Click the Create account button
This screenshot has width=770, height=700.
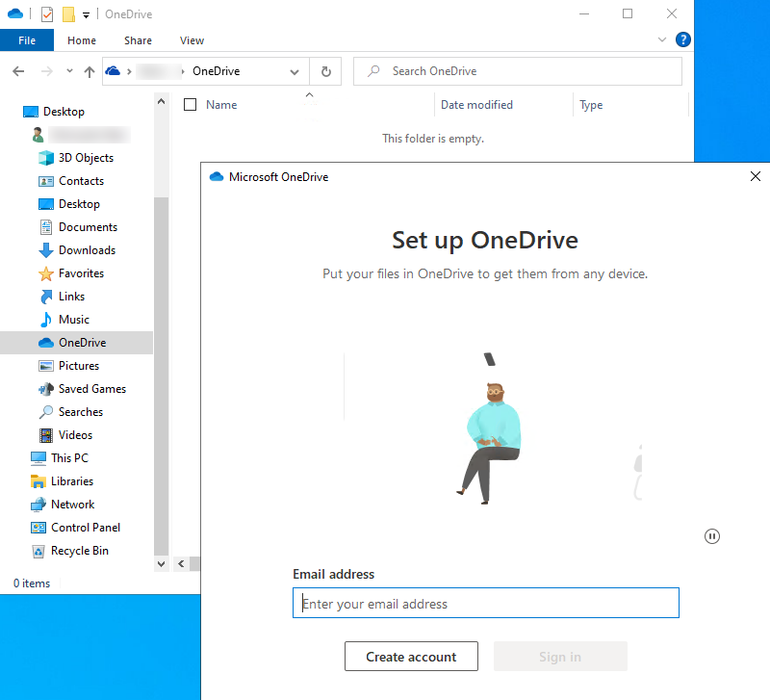coord(411,657)
